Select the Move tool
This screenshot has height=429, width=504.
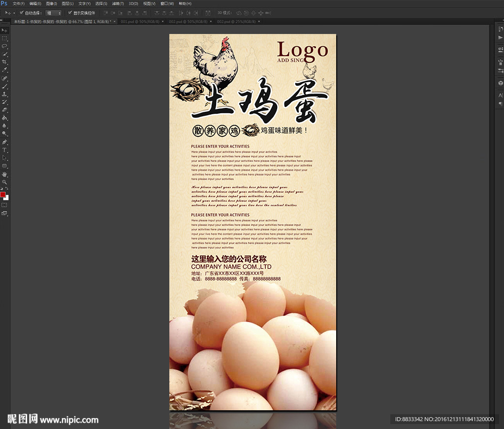(x=4, y=30)
